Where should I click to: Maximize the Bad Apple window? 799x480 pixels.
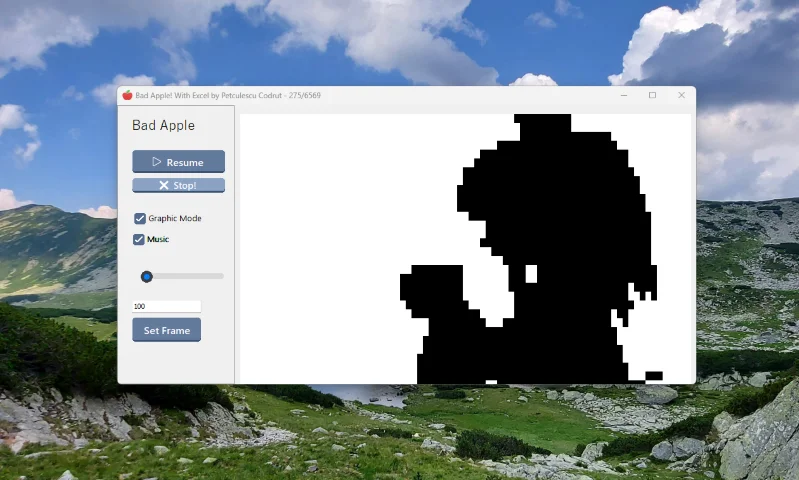(x=652, y=95)
